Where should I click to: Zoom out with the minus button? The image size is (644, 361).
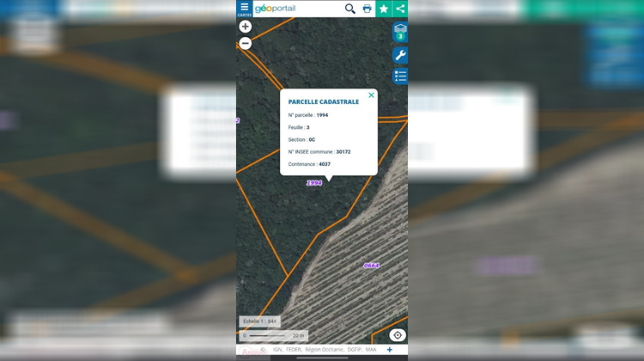(246, 43)
